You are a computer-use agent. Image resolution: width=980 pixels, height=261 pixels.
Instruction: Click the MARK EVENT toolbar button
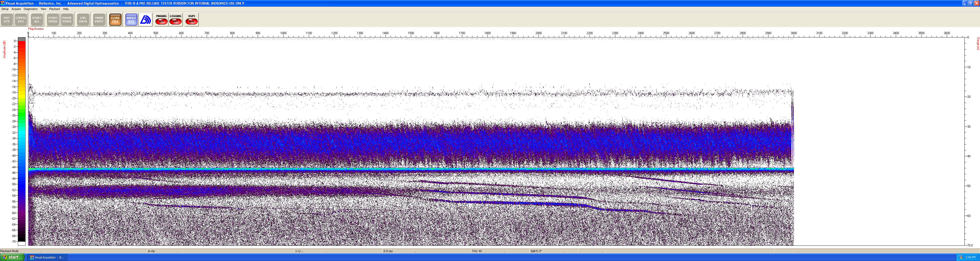coord(99,20)
